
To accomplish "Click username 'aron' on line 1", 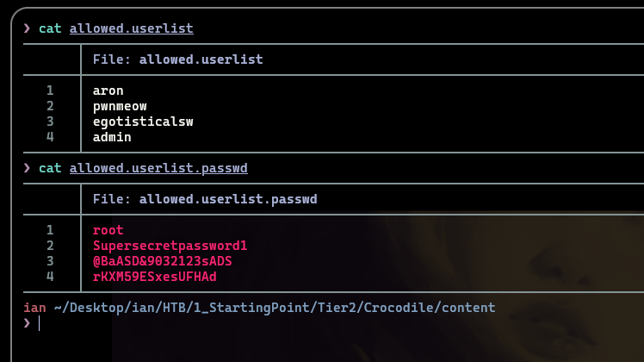I will [108, 90].
